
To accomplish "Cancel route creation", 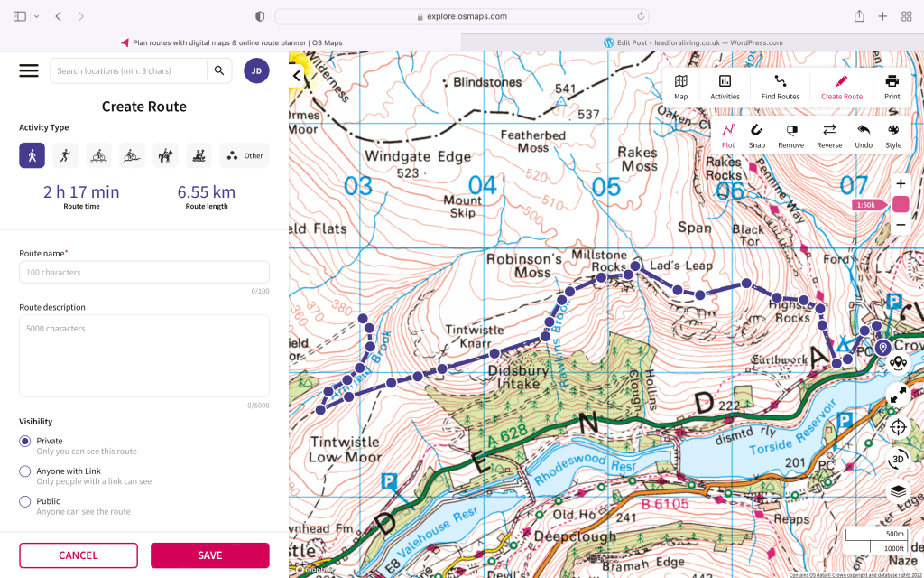I will pyautogui.click(x=79, y=555).
